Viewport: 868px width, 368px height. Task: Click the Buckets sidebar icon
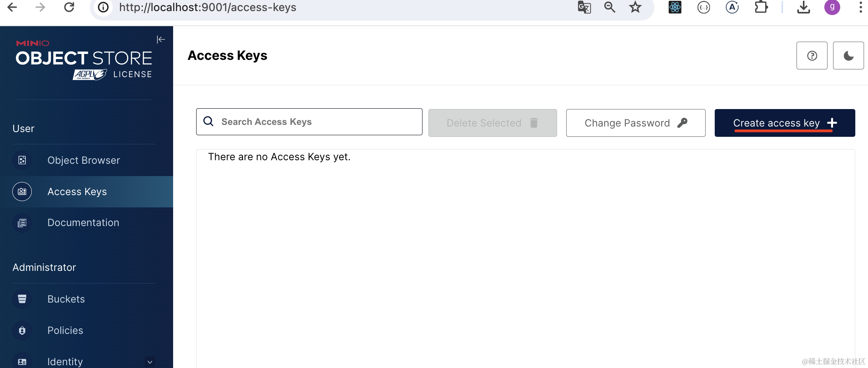pos(22,299)
